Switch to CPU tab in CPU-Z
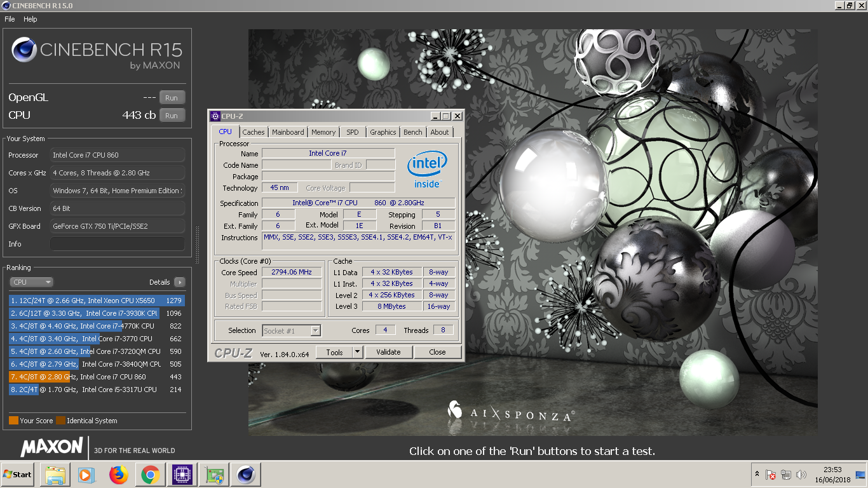Image resolution: width=868 pixels, height=488 pixels. click(225, 132)
